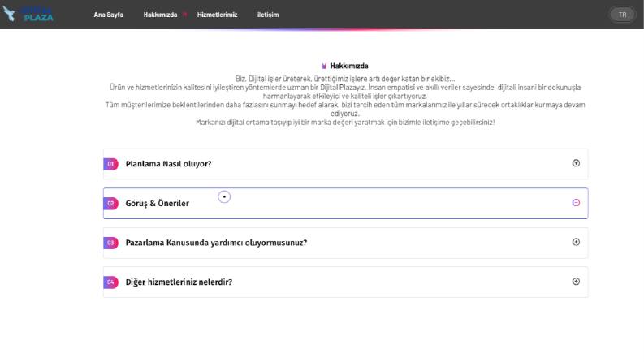Click the line starting 'Markanızı dijital ortama taşıyıp'
The image size is (644, 362).
(x=345, y=123)
